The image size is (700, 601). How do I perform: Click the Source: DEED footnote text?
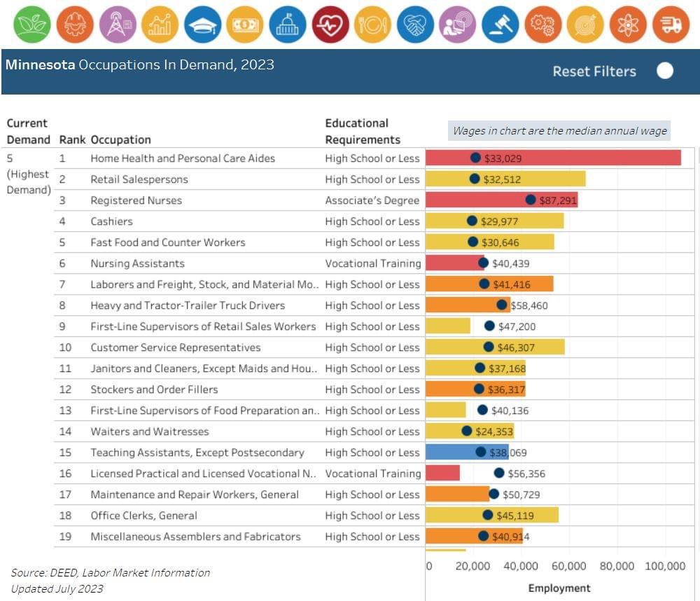[111, 573]
